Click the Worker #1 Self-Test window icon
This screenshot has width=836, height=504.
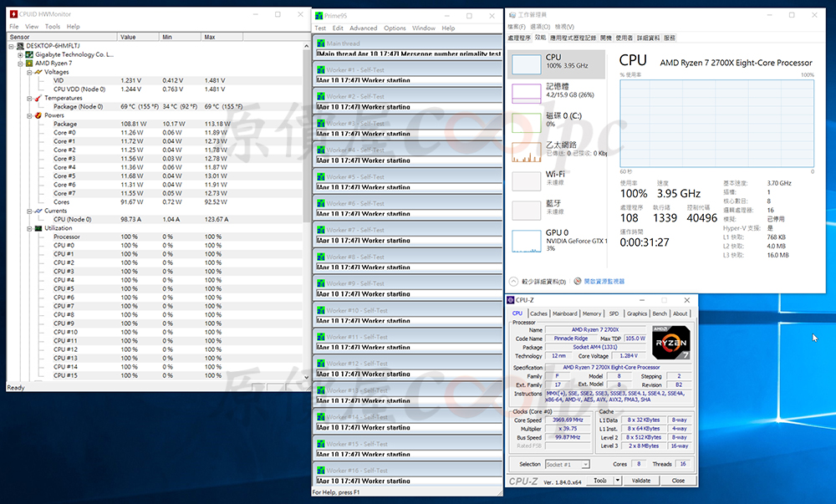coord(321,70)
